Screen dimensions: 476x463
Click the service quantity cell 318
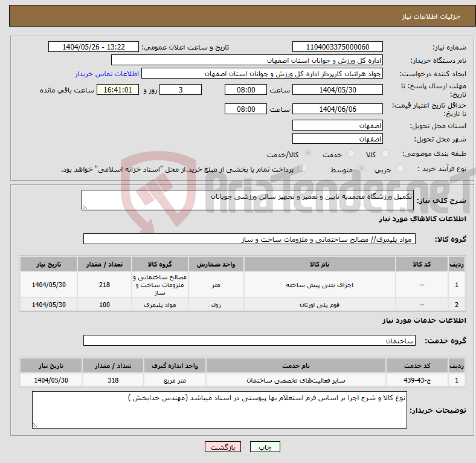tap(113, 380)
